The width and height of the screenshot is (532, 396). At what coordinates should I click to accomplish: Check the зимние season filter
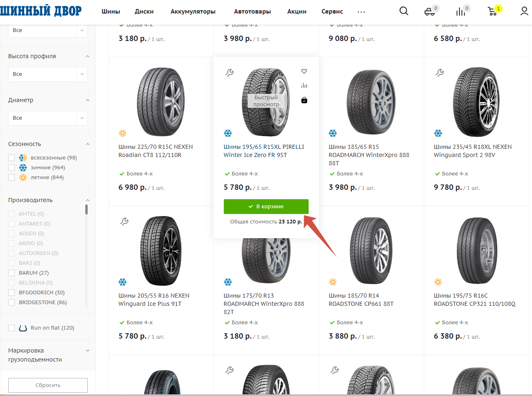pos(11,168)
